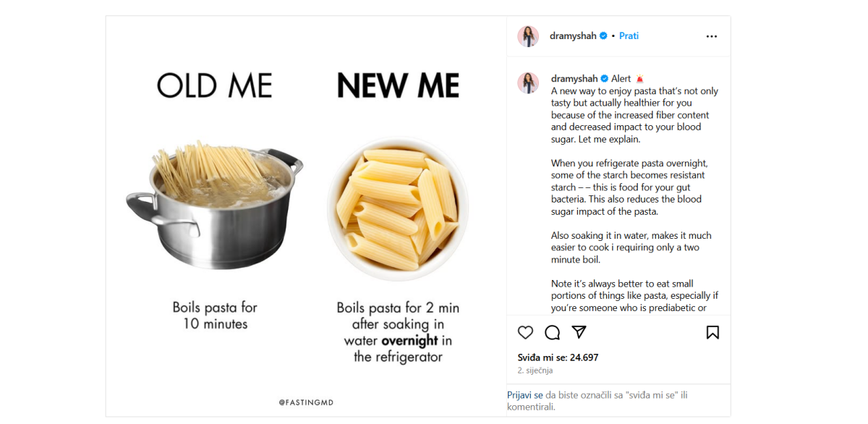Save post with the bookmark icon
Image resolution: width=868 pixels, height=424 pixels.
712,332
